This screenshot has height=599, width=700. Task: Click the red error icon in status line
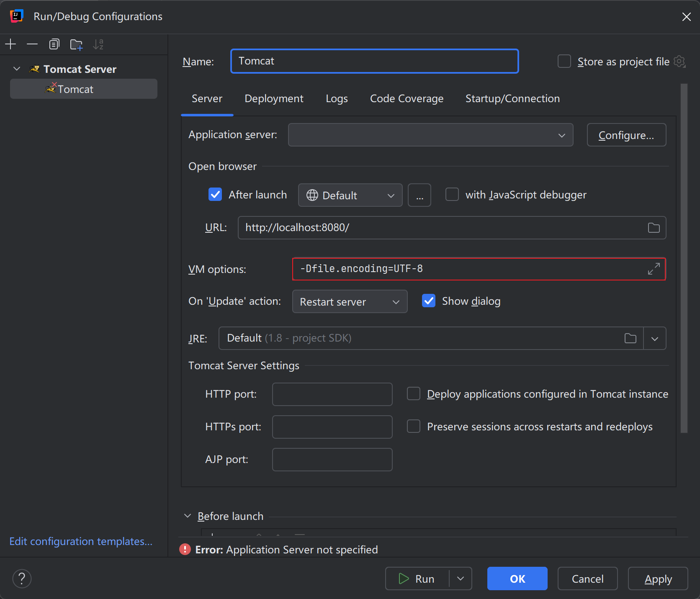pyautogui.click(x=185, y=549)
